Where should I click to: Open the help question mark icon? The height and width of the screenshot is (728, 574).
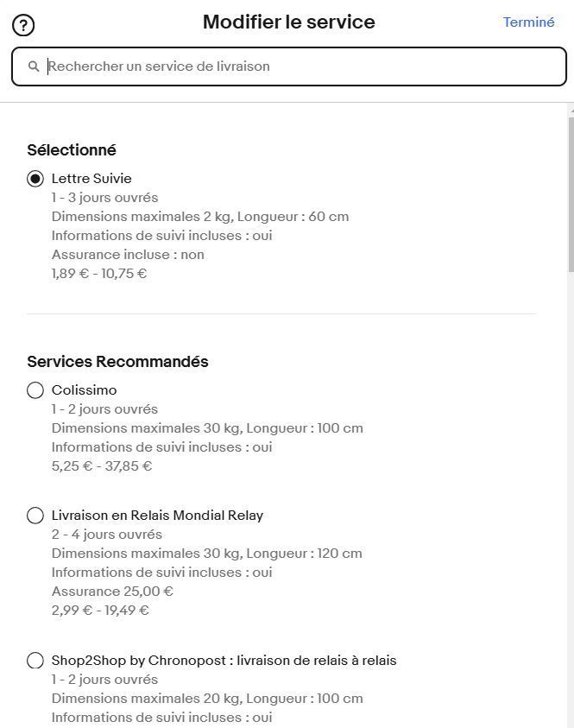[23, 25]
